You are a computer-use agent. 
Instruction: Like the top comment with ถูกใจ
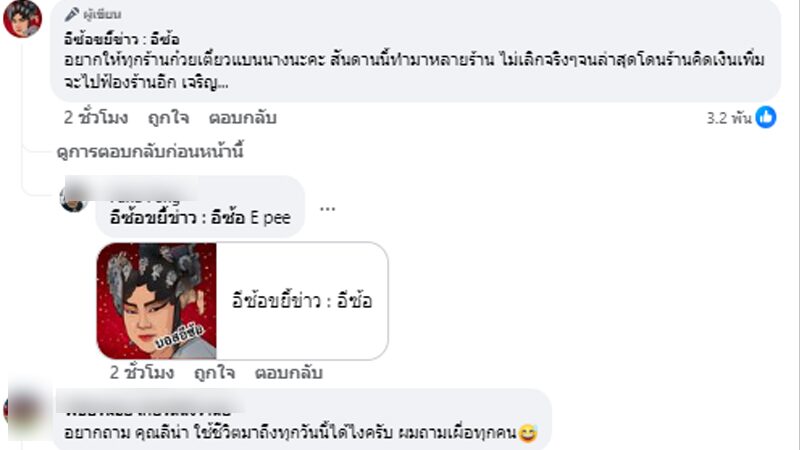click(x=168, y=118)
